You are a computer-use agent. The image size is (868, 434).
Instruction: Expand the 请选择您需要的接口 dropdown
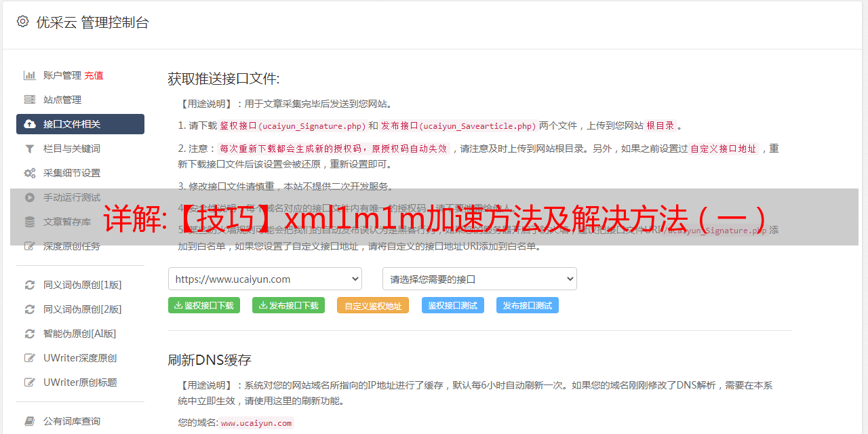479,279
